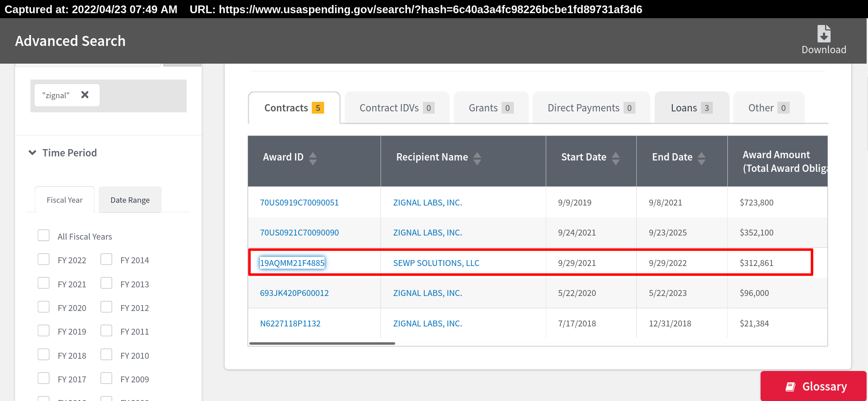The width and height of the screenshot is (868, 401).
Task: Open the Grants results tab
Action: [491, 108]
